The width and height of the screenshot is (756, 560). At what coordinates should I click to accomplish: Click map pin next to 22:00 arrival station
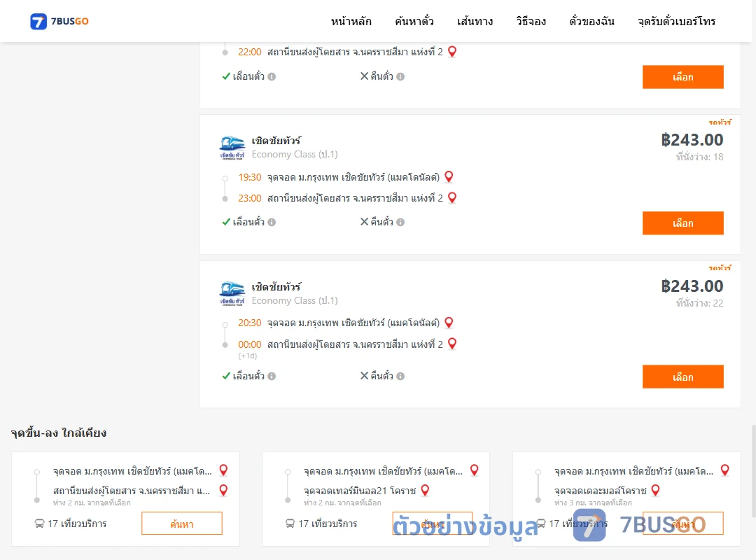pyautogui.click(x=452, y=52)
